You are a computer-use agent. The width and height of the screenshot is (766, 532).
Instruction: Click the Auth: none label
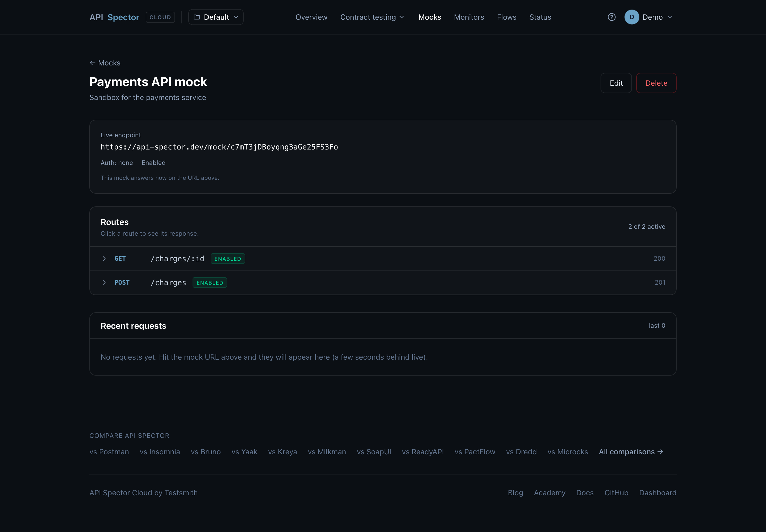tap(117, 163)
